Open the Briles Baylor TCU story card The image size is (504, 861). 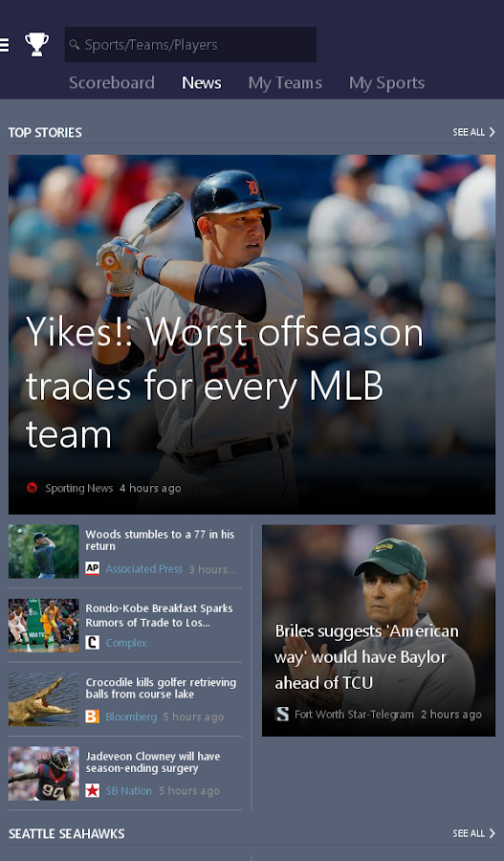pyautogui.click(x=379, y=630)
